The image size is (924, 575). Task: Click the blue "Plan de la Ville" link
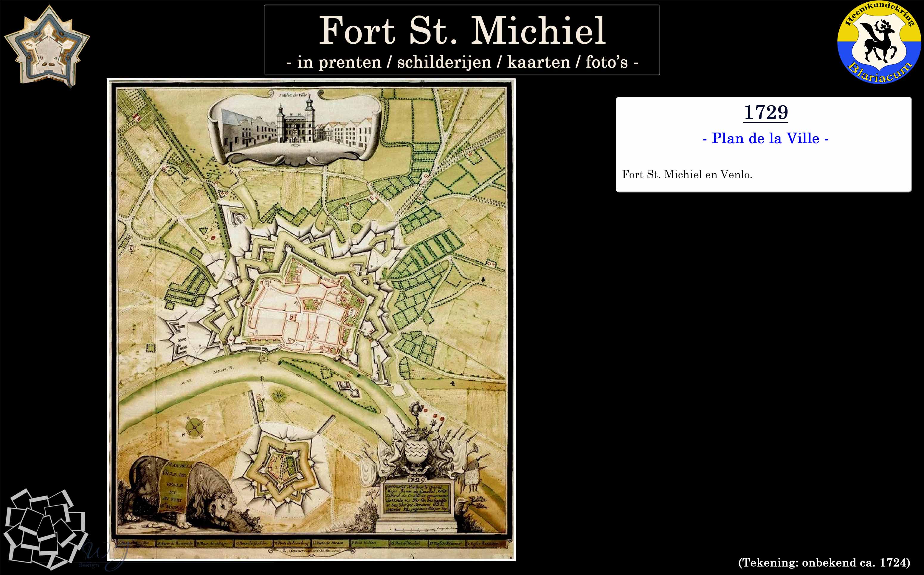[x=765, y=138]
